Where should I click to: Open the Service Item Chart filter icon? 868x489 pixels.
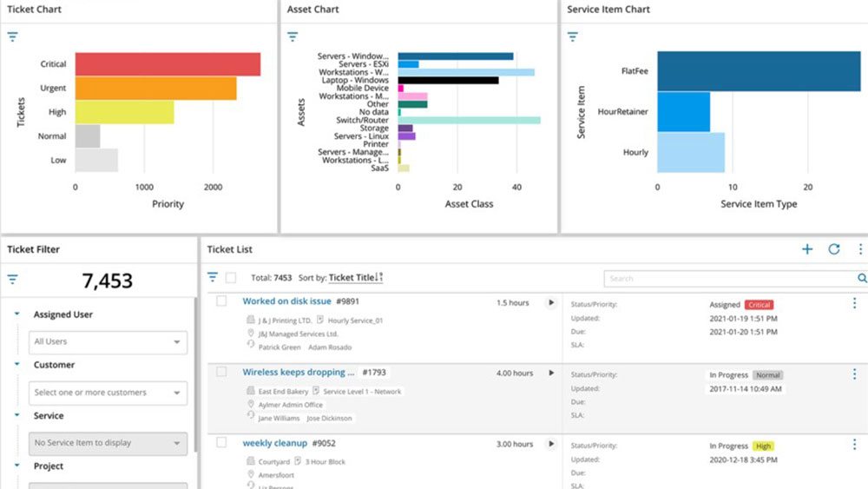[x=572, y=36]
